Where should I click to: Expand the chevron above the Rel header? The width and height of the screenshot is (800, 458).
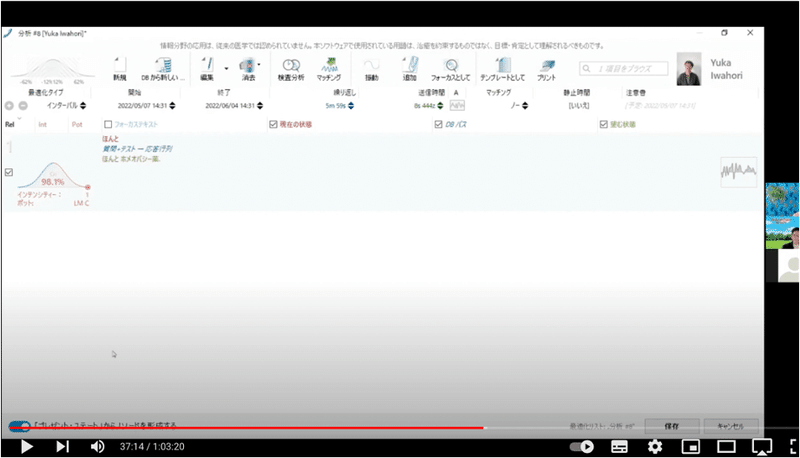pos(19,118)
